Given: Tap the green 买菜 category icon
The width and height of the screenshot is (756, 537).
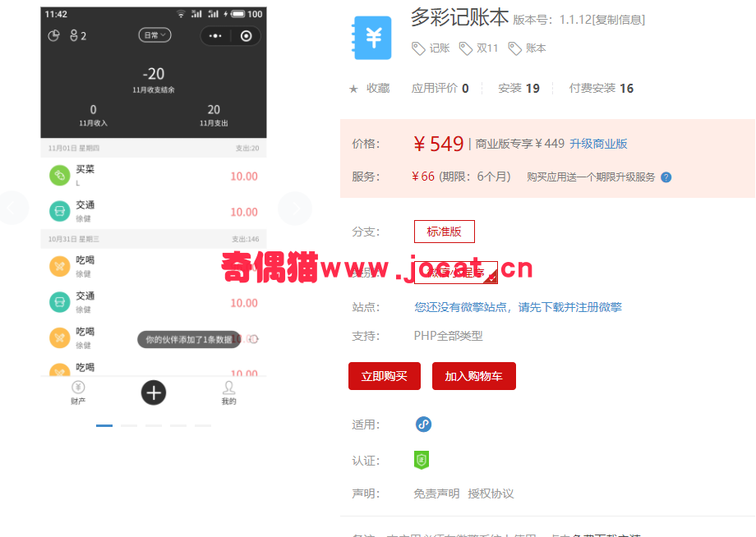Looking at the screenshot, I should coord(60,176).
